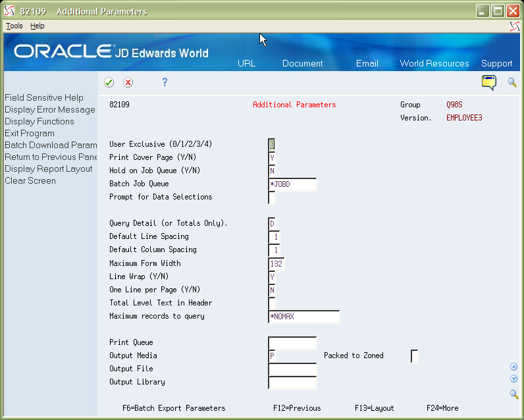
Task: Focus the Print Cover Page field
Action: 272,158
